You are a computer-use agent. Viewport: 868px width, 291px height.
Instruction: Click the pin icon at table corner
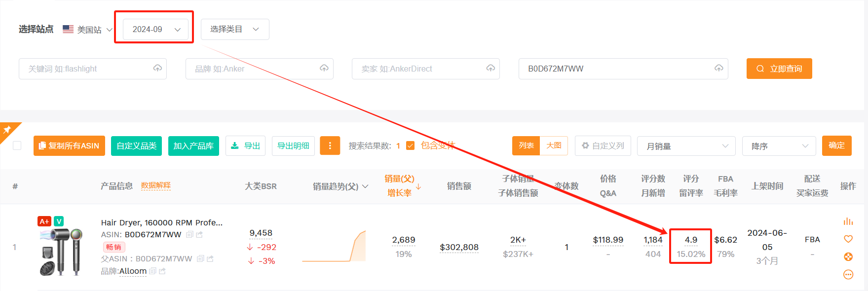coord(7,130)
